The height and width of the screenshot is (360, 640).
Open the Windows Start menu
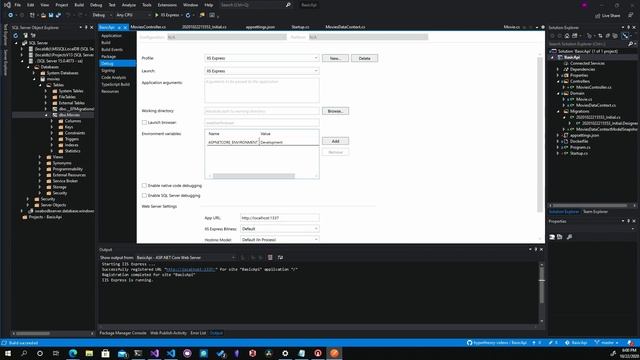point(8,353)
